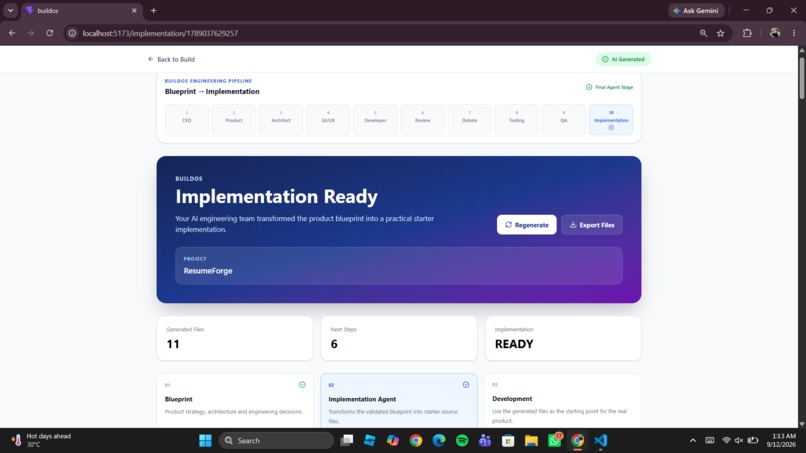Open the weather widget showing Hot days ahead
This screenshot has height=453, width=806.
point(42,440)
